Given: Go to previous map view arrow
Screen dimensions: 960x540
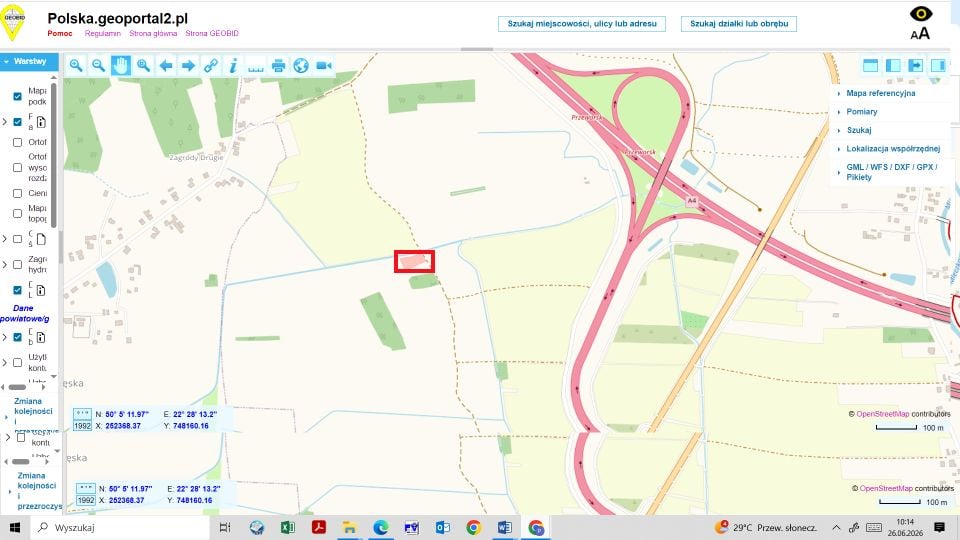Looking at the screenshot, I should (x=166, y=66).
